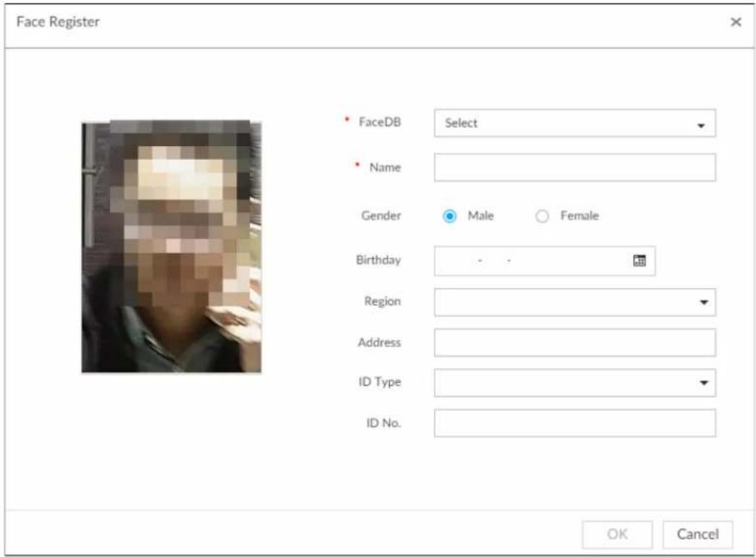Close the Face Register dialog
Image resolution: width=756 pixels, height=557 pixels.
[x=736, y=22]
